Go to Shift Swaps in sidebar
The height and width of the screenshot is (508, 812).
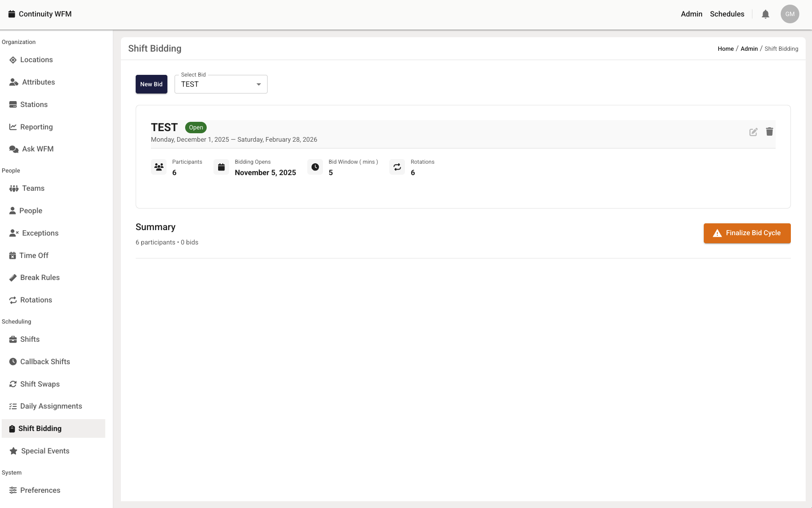[40, 384]
